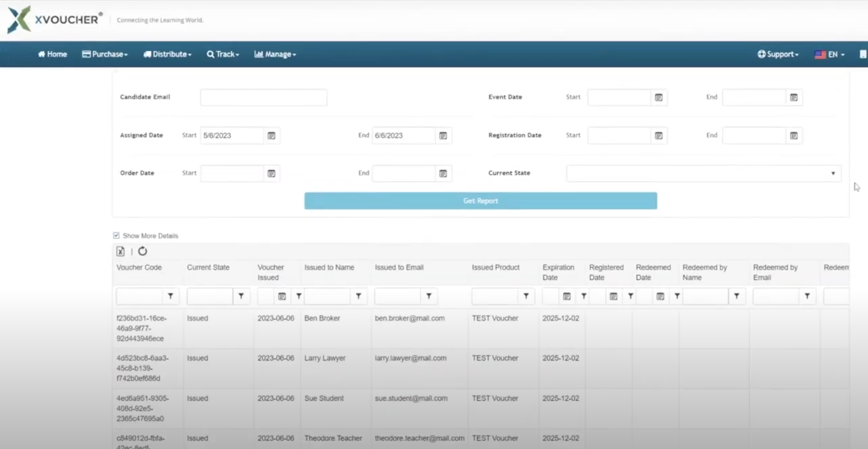Open the Purchase menu
This screenshot has width=868, height=449.
point(105,54)
